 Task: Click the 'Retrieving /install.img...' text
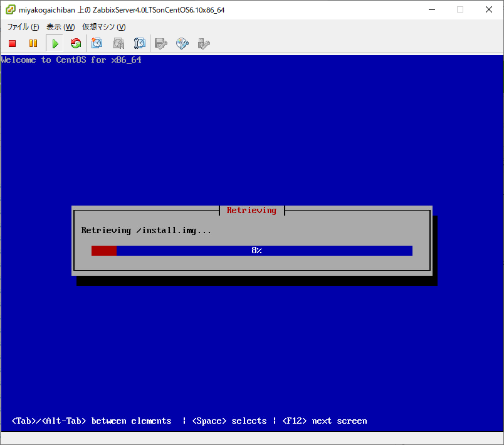pos(146,231)
